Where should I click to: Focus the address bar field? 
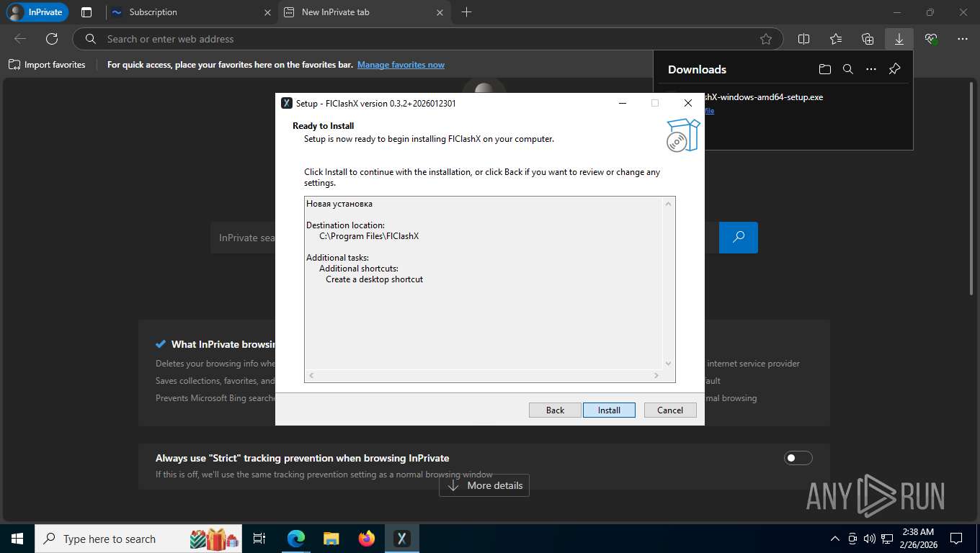tap(429, 39)
